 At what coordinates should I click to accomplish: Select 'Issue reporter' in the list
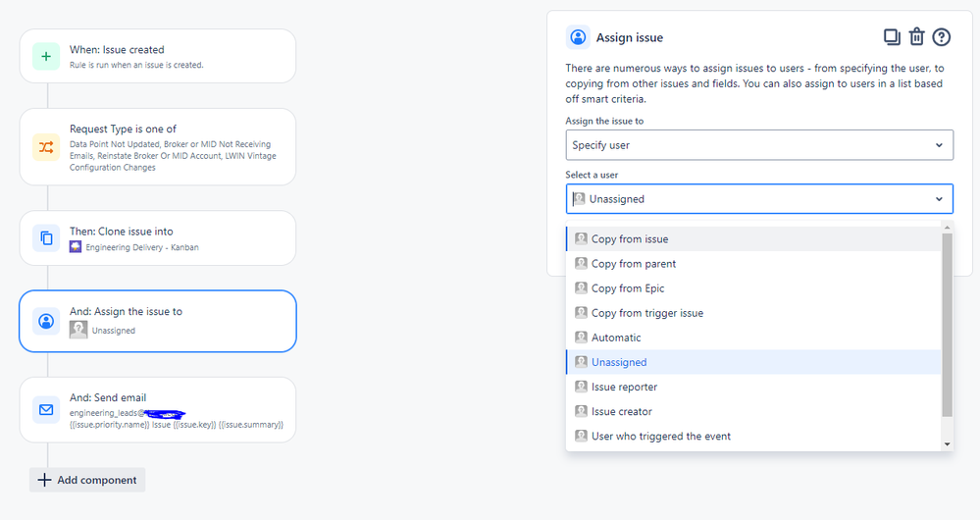coord(753,387)
